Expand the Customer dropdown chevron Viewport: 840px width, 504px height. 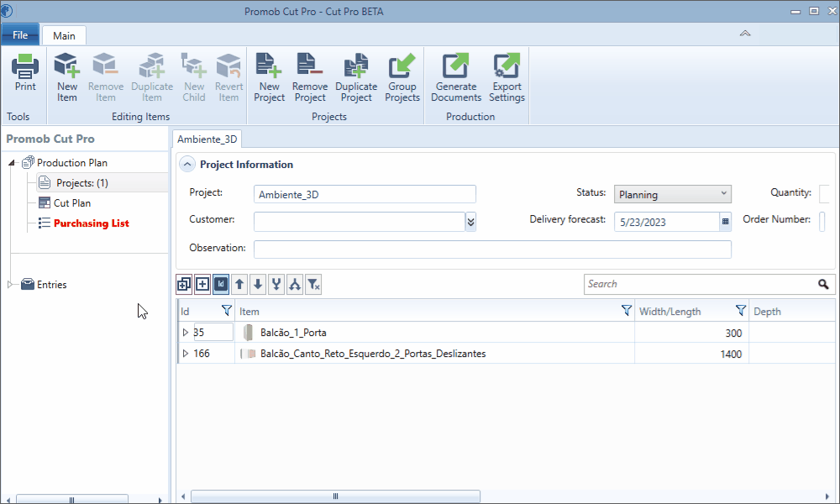click(470, 221)
